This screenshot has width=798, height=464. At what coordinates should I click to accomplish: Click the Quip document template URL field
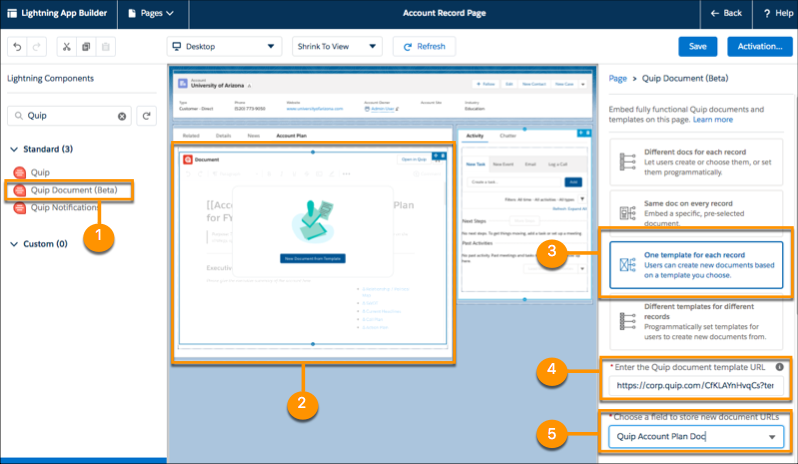tap(695, 386)
